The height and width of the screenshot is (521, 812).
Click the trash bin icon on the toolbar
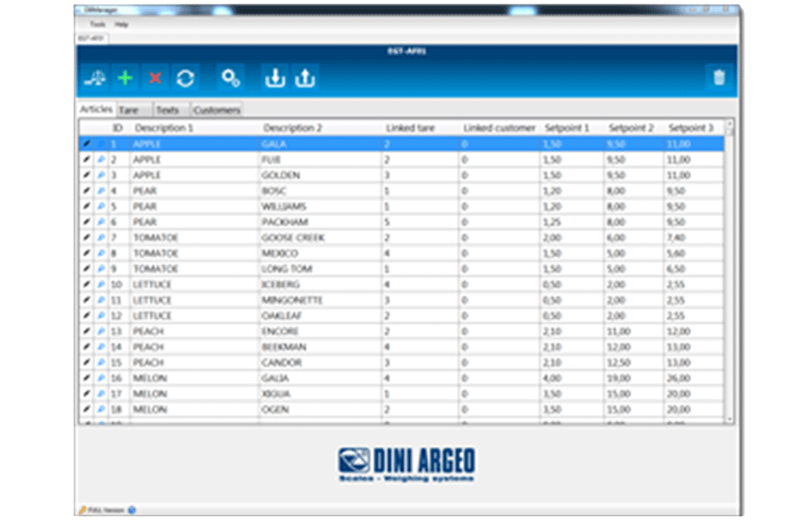[719, 78]
